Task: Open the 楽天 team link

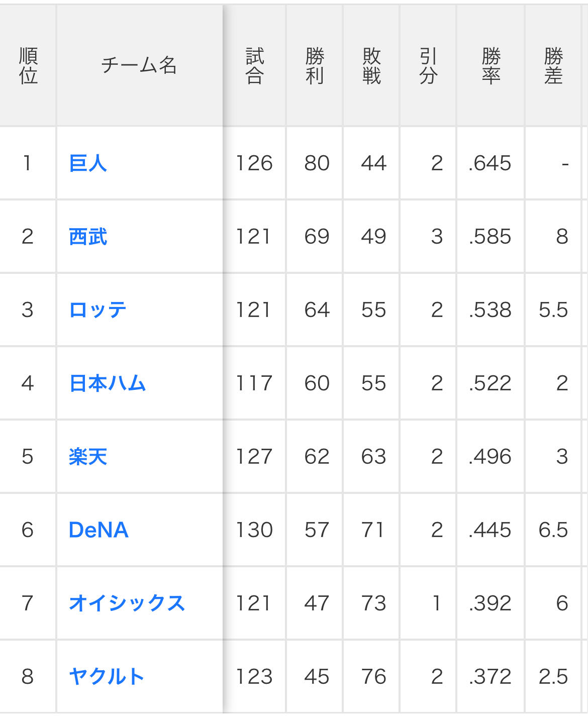Action: [x=88, y=457]
